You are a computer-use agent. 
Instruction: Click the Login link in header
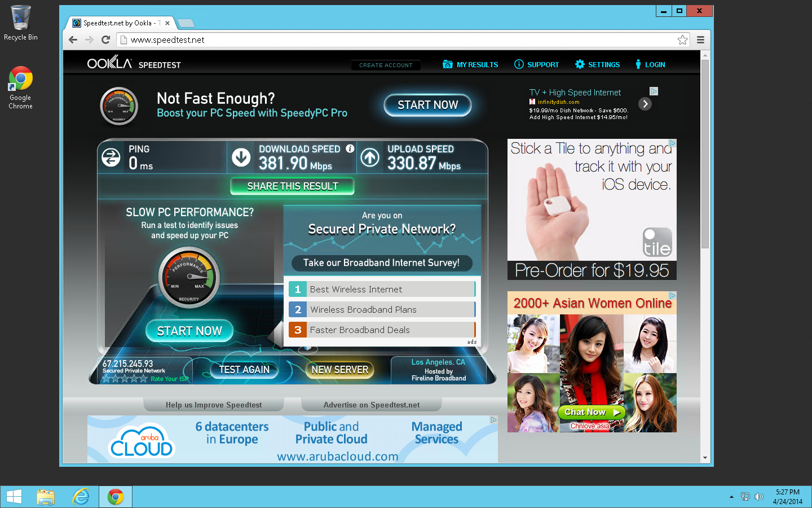650,64
